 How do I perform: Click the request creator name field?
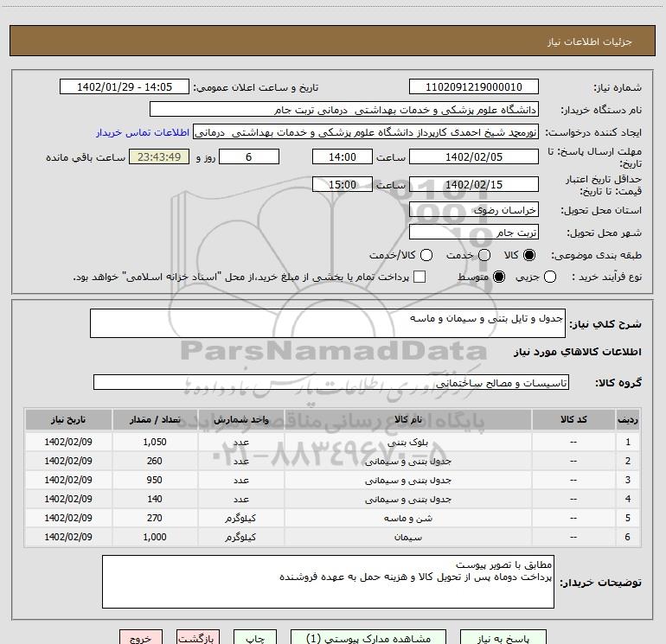[x=366, y=132]
